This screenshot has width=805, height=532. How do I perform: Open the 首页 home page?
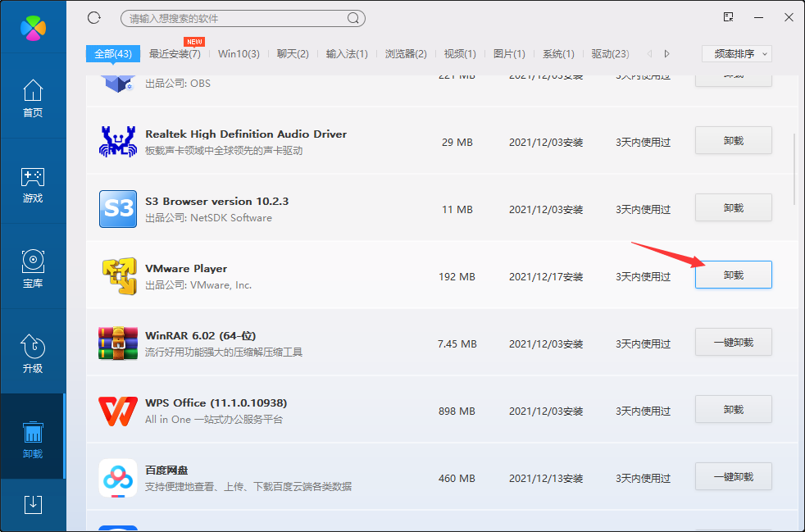click(33, 98)
